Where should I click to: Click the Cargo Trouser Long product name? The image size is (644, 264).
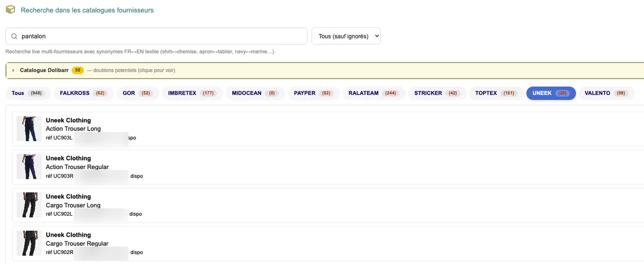coord(73,206)
